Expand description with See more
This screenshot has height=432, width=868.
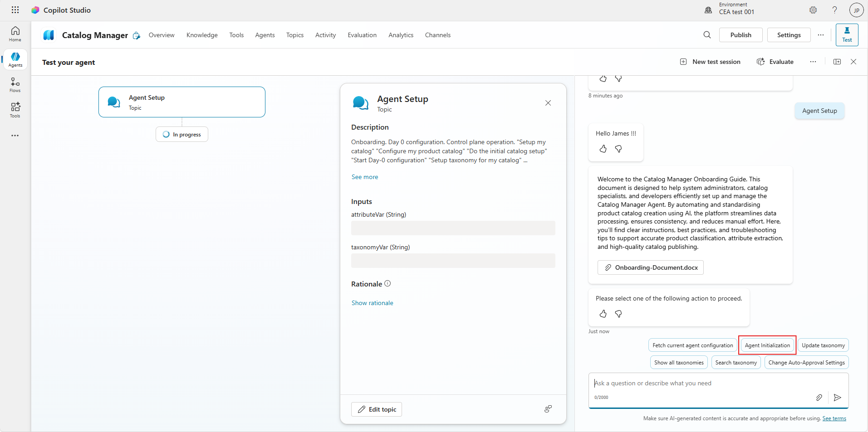point(365,177)
